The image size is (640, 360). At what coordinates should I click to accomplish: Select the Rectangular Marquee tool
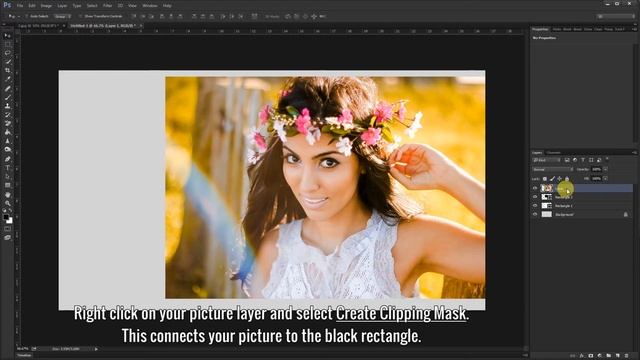point(7,44)
